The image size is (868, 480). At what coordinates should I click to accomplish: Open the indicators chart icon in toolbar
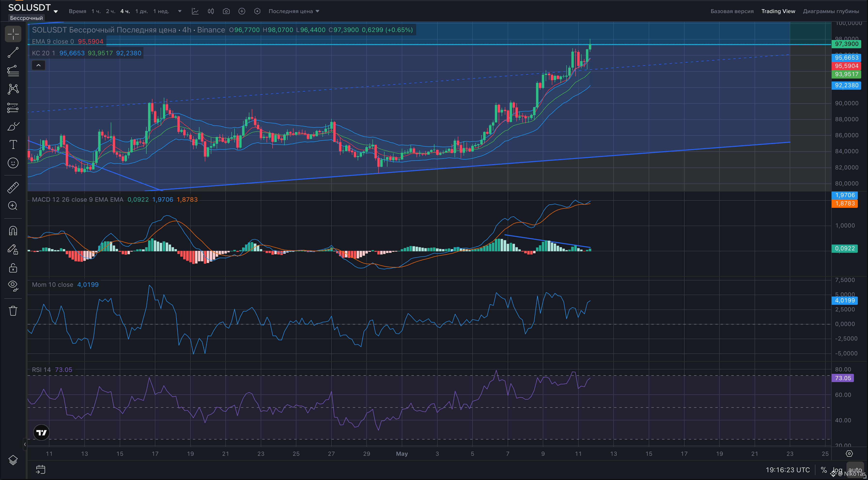(195, 11)
